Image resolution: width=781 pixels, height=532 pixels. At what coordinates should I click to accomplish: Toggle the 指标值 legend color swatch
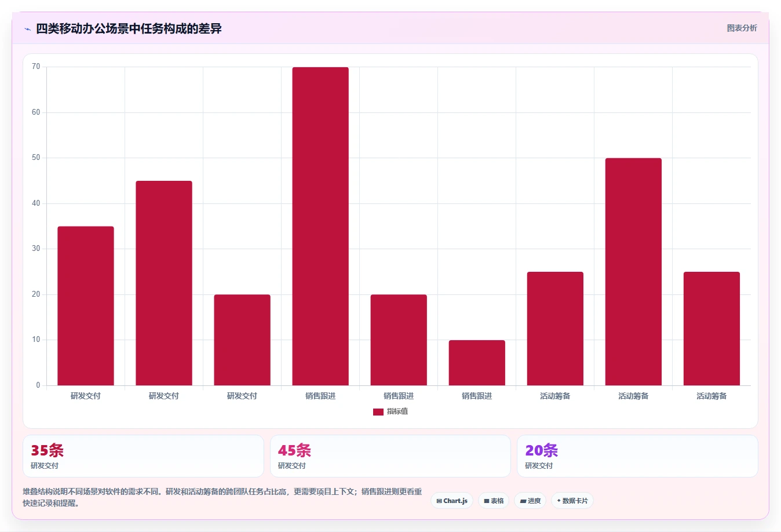(x=378, y=412)
